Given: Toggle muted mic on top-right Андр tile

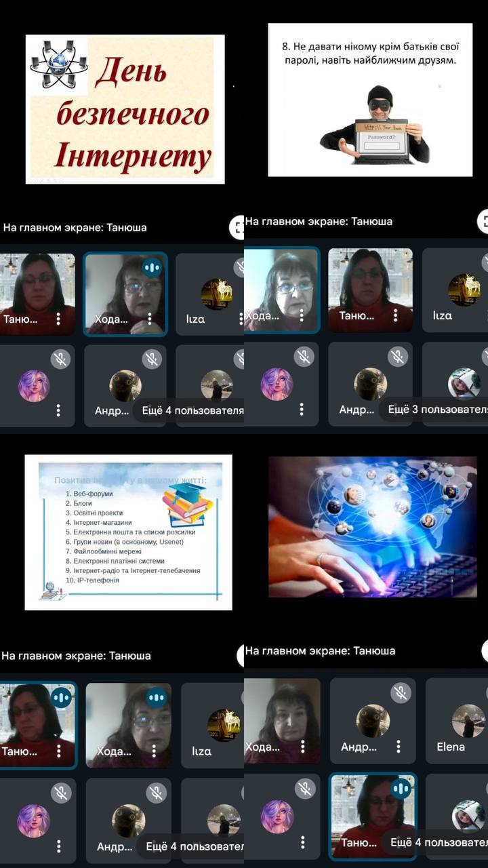Looking at the screenshot, I should click(x=397, y=356).
